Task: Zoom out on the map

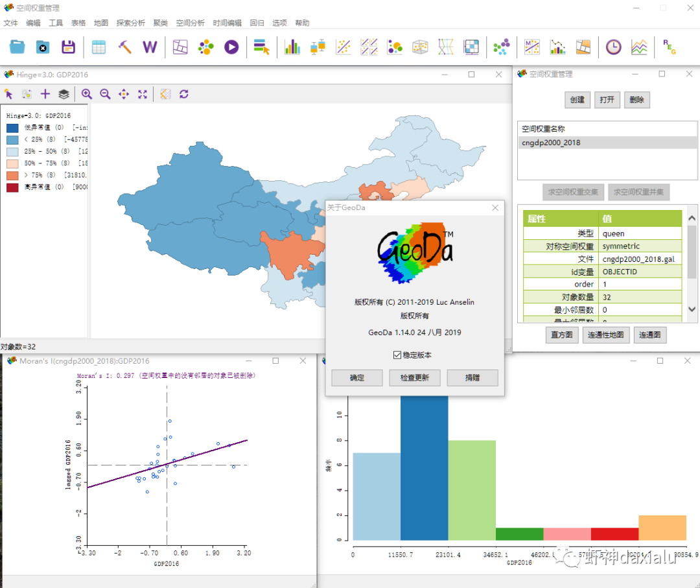Action: click(x=105, y=94)
